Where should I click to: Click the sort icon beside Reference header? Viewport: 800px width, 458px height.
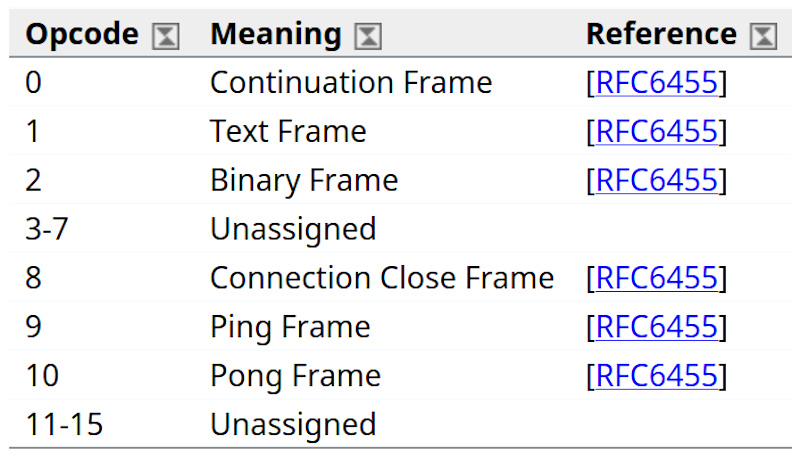point(764,37)
